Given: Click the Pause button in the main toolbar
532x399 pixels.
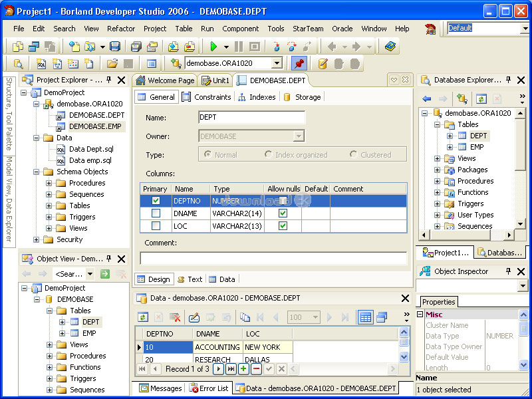Looking at the screenshot, I should click(239, 47).
